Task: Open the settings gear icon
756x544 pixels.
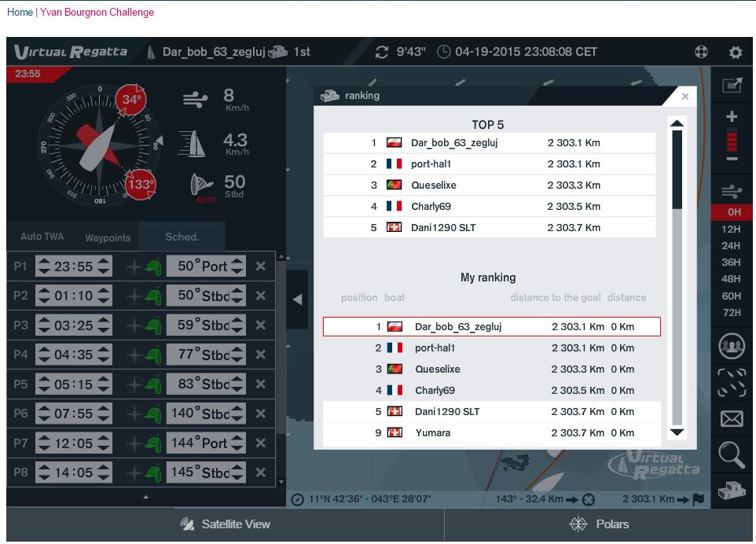Action: tap(736, 52)
